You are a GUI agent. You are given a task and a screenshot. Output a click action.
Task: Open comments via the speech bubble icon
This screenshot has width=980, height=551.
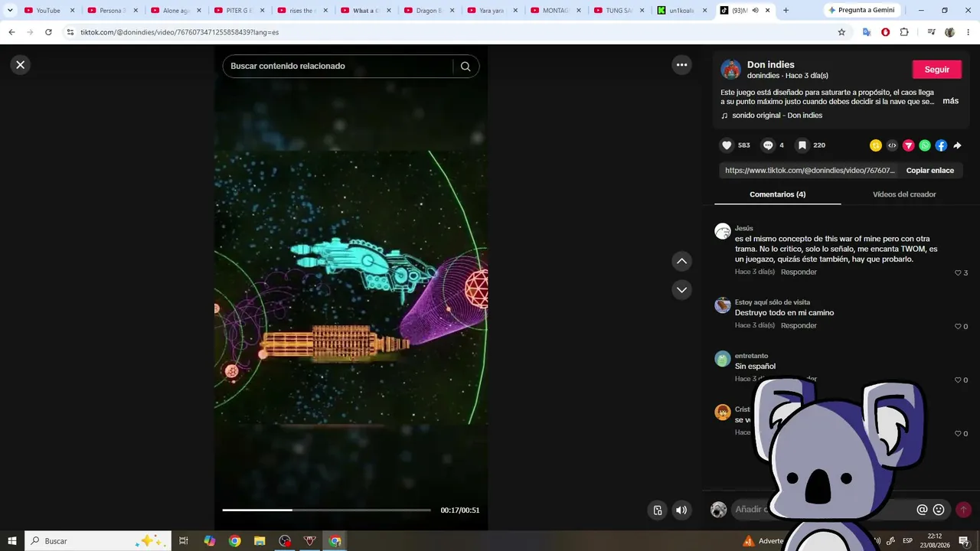[768, 145]
